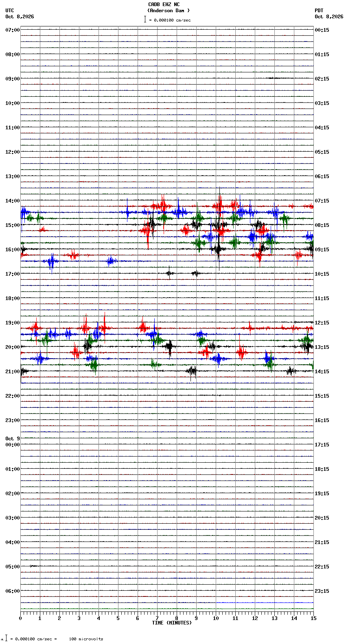Click the 16:00 UTC row label
The image size is (346, 644).
13,250
